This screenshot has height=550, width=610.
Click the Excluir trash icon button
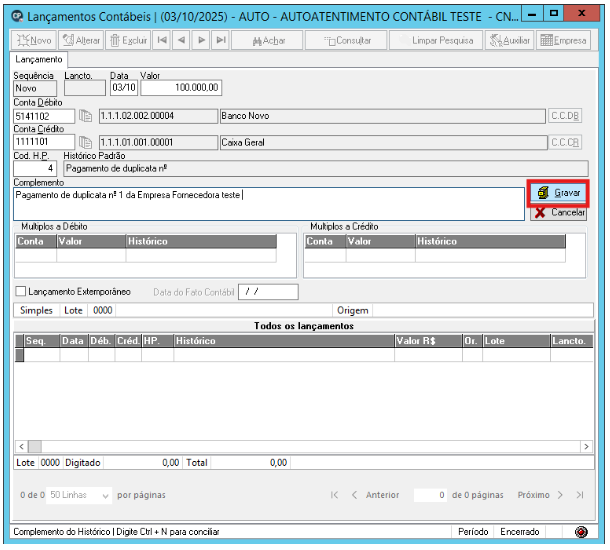128,40
